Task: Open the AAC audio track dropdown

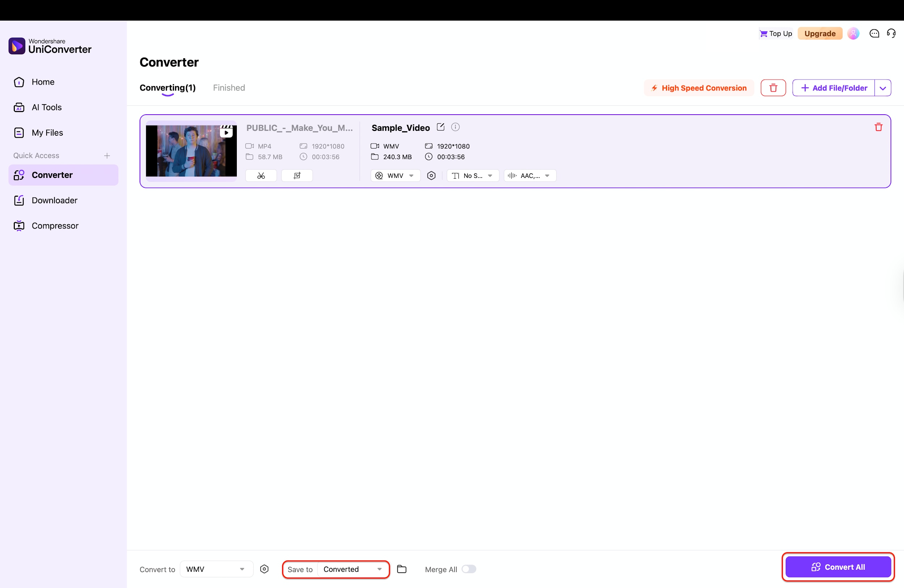Action: tap(529, 175)
